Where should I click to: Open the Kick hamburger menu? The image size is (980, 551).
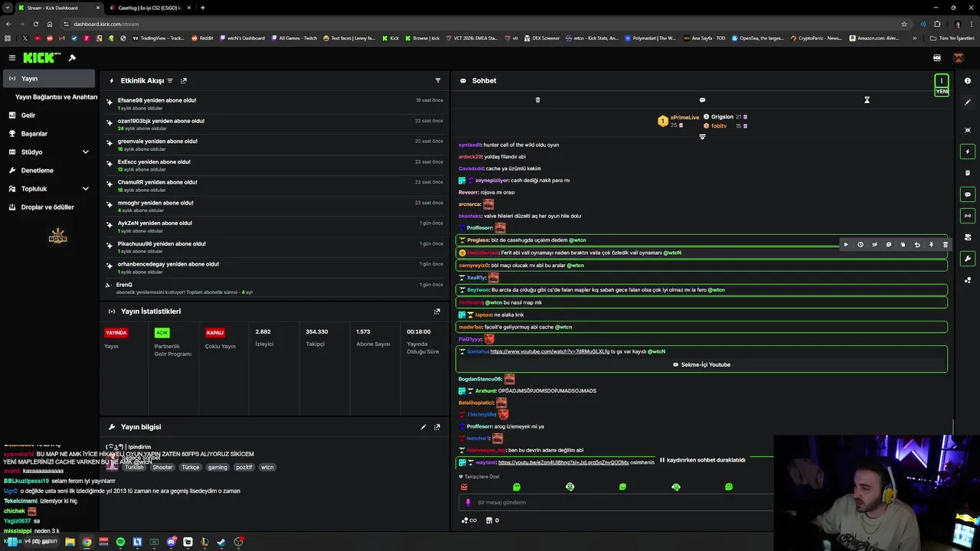click(11, 57)
